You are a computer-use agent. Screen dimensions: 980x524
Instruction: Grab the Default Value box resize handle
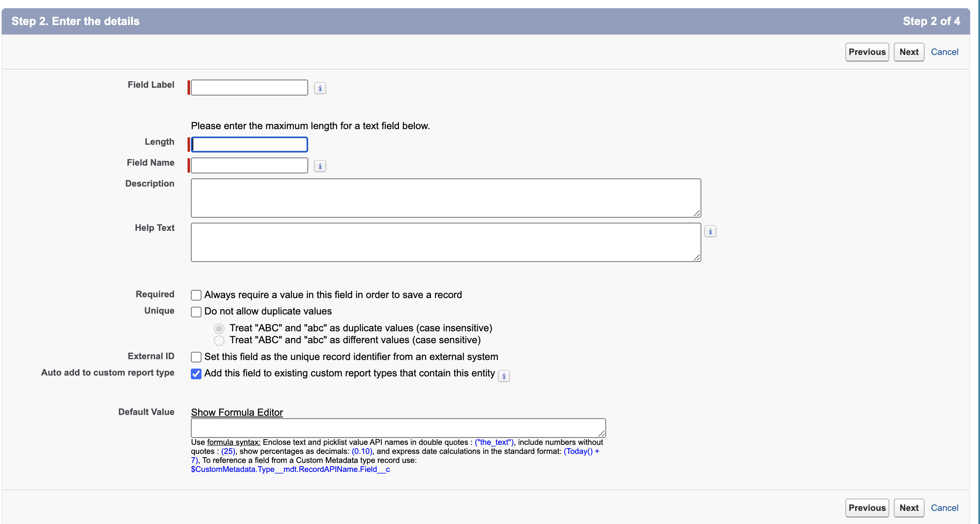pyautogui.click(x=602, y=433)
